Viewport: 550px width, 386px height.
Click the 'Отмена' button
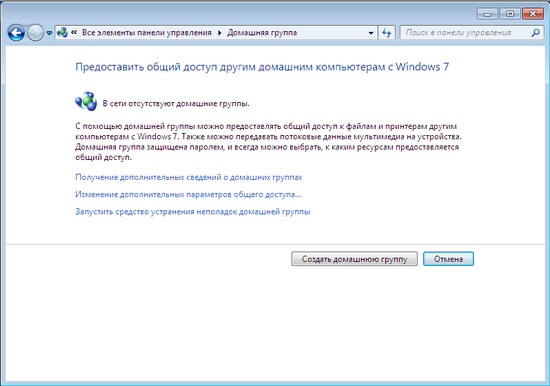click(x=448, y=259)
